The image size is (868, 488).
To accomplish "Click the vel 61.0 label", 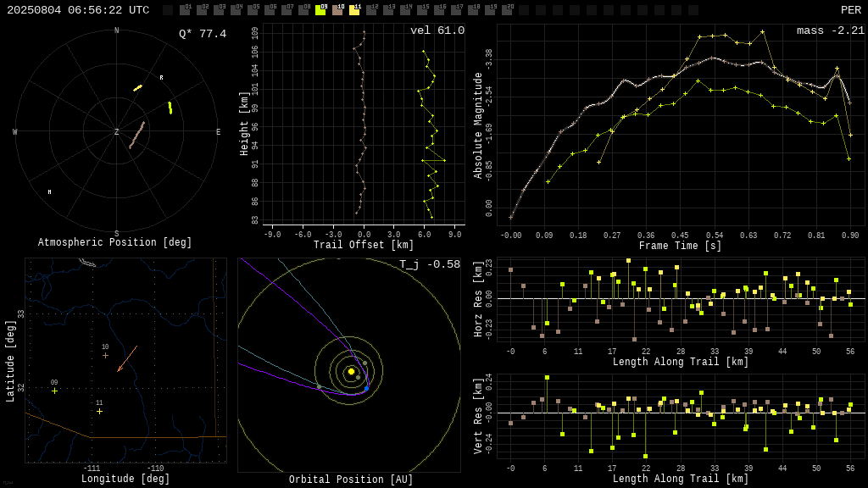I will point(437,30).
